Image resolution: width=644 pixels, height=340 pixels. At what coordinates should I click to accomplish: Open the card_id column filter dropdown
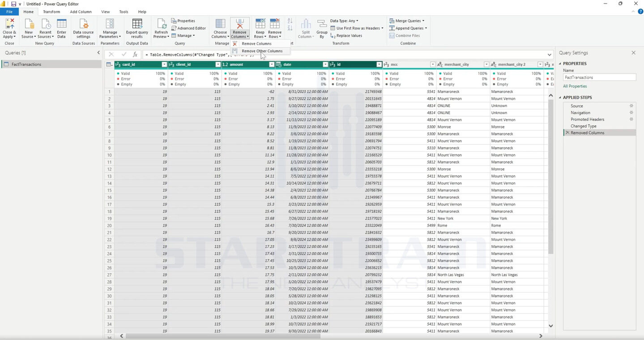[x=164, y=64]
